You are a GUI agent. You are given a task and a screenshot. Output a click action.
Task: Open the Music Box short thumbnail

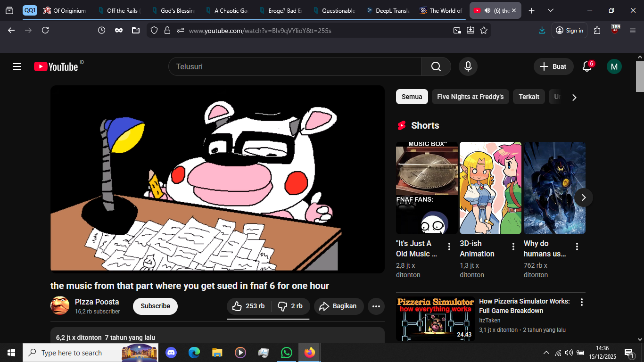click(427, 188)
